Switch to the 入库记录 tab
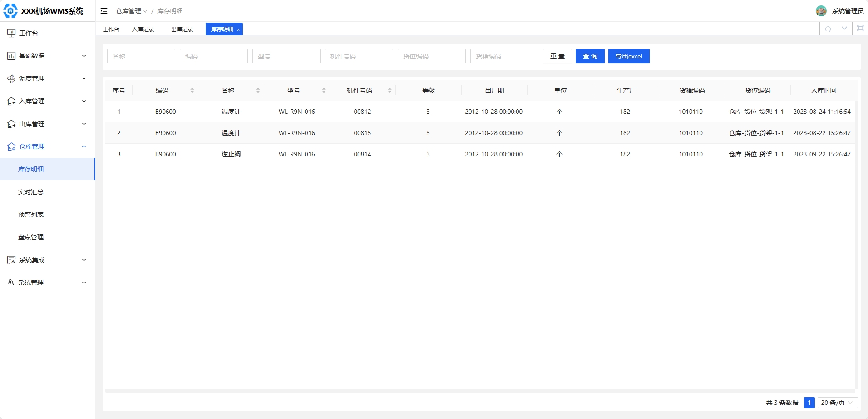 [143, 29]
